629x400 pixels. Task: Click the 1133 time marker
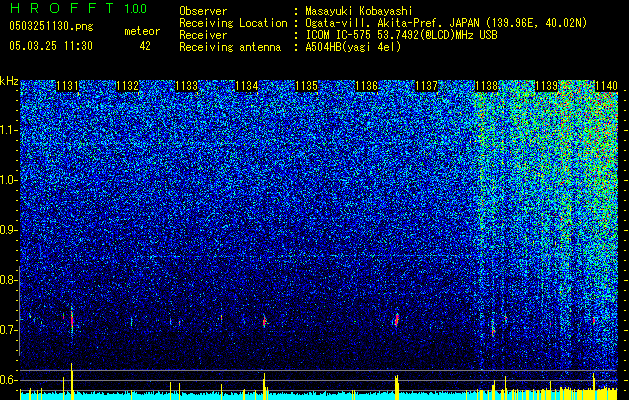[187, 86]
